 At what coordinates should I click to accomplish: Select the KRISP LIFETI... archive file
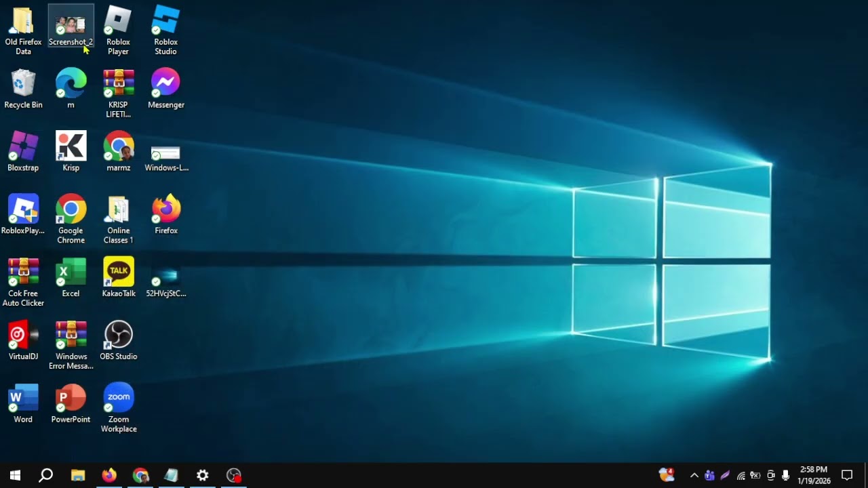coord(118,94)
